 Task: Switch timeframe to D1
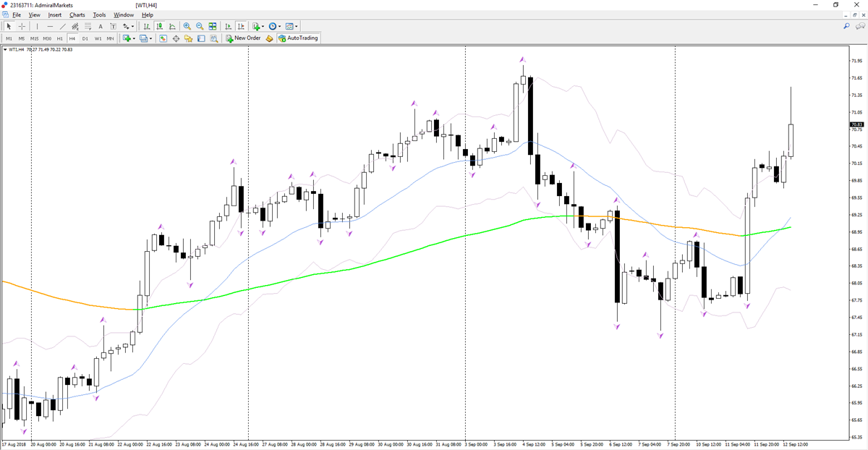click(85, 38)
